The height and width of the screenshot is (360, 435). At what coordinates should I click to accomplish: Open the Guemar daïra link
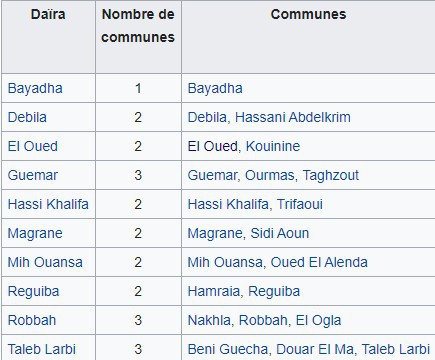click(x=33, y=175)
